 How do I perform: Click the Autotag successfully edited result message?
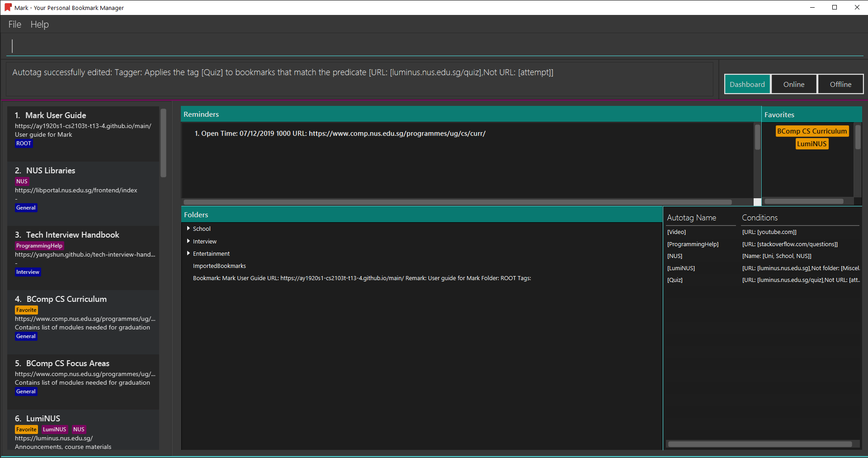283,72
